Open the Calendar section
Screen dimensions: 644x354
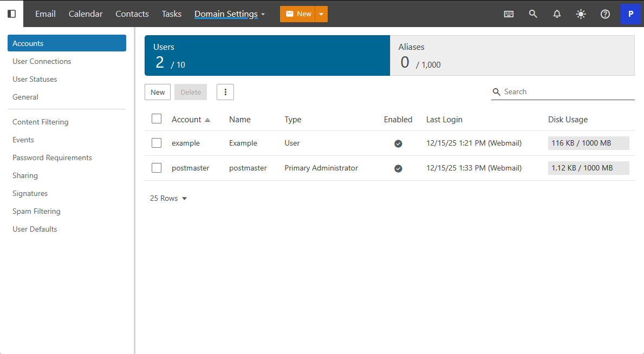(86, 14)
